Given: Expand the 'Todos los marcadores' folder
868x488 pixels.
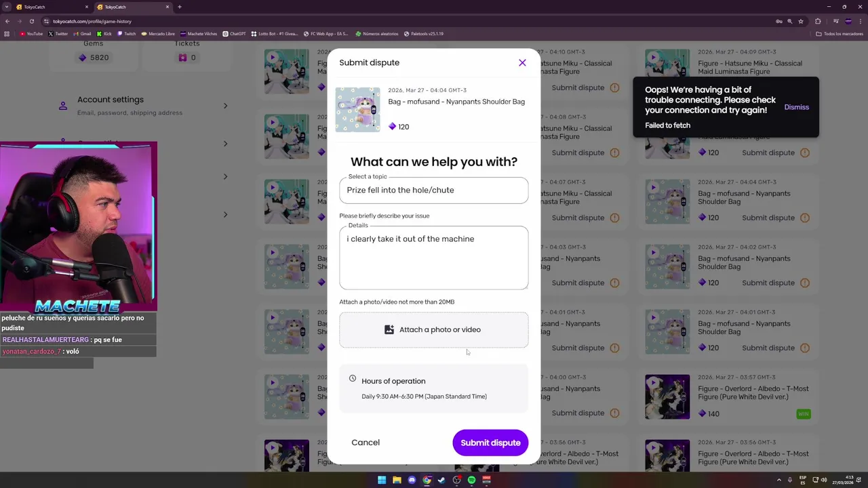Looking at the screenshot, I should click(x=839, y=33).
